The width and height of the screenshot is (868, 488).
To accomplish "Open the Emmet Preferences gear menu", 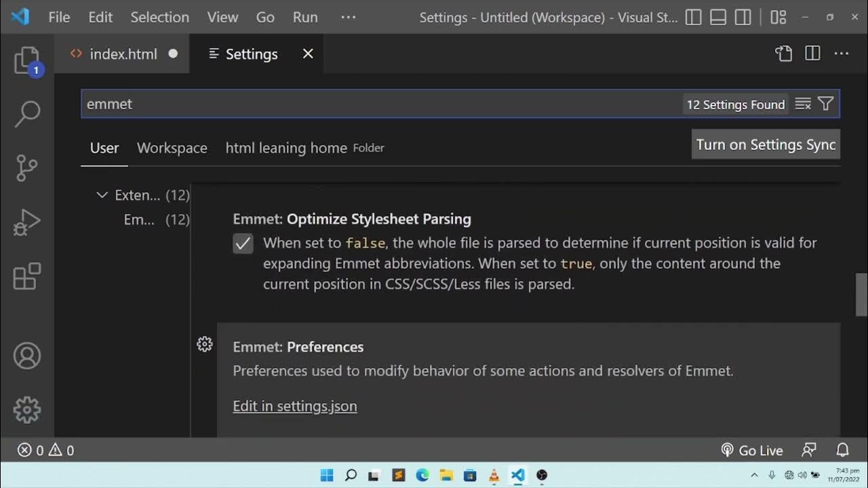I will 205,345.
